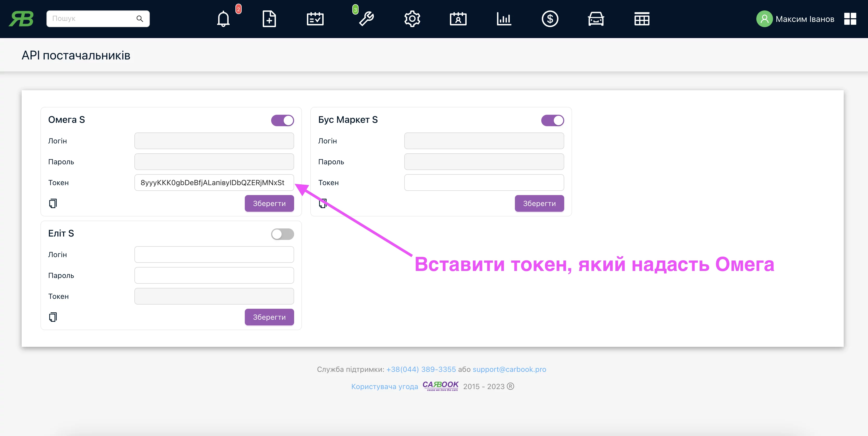
Task: Open the gear settings icon
Action: (x=412, y=19)
